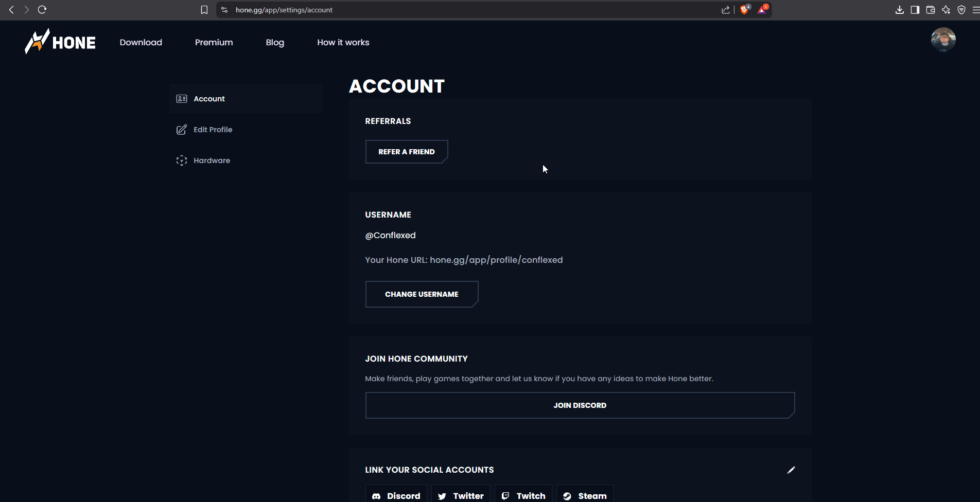
Task: Open Brave VPN shield icon
Action: point(961,10)
